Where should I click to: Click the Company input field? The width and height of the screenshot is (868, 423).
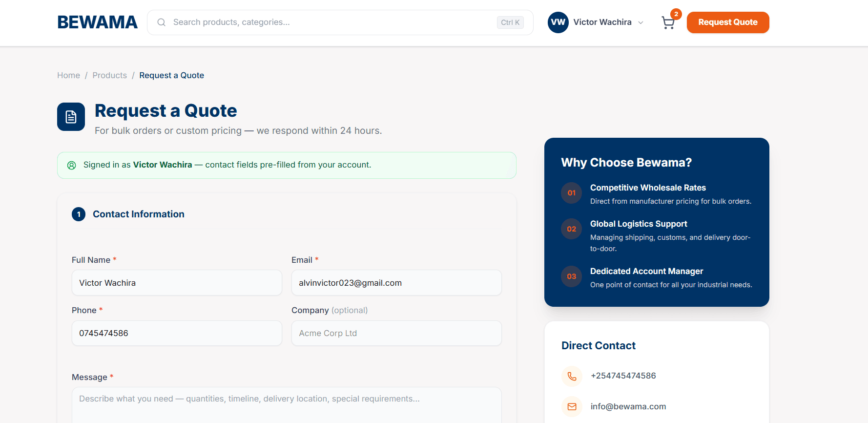396,333
